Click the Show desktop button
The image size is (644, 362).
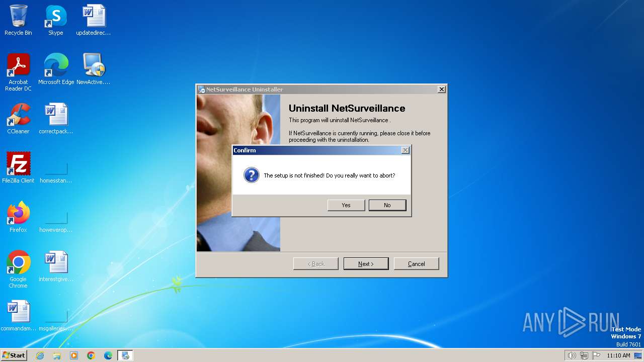point(638,355)
